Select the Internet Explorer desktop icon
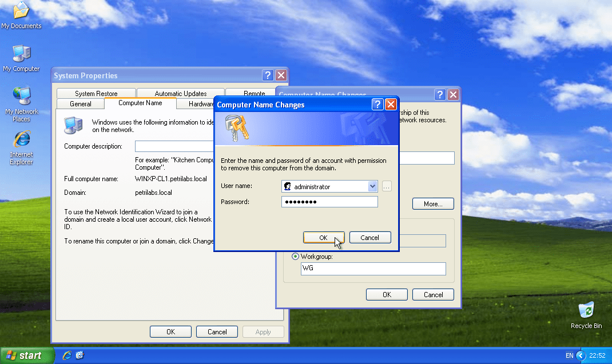Image resolution: width=612 pixels, height=364 pixels. tap(21, 148)
